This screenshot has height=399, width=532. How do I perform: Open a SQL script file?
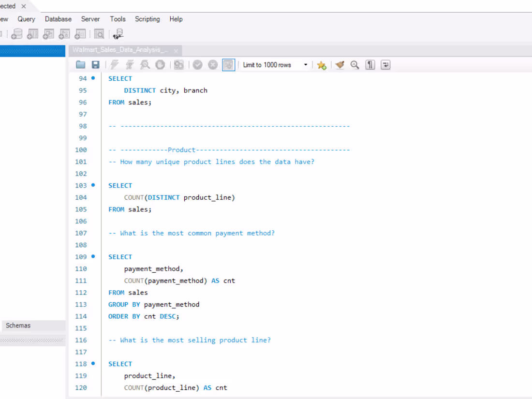80,64
